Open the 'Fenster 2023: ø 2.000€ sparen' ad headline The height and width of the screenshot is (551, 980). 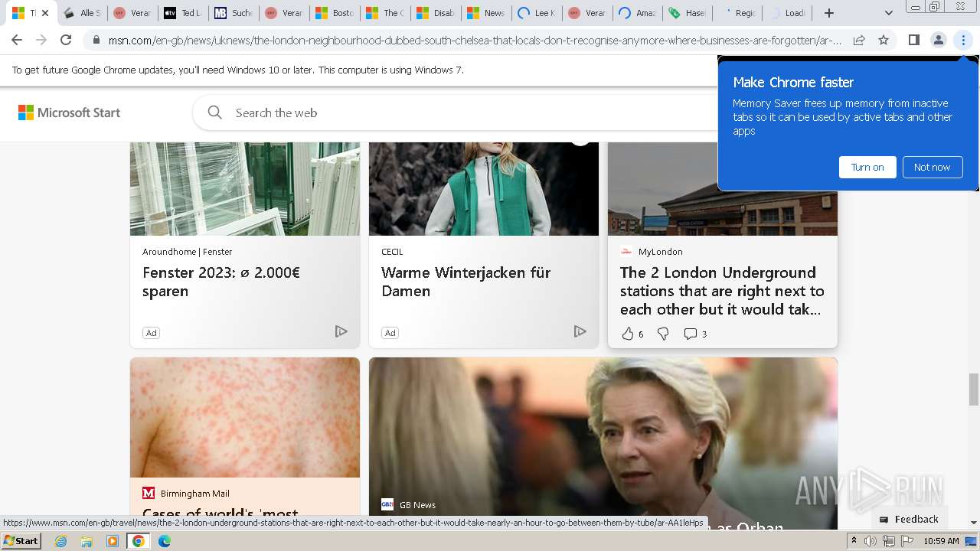pos(221,282)
